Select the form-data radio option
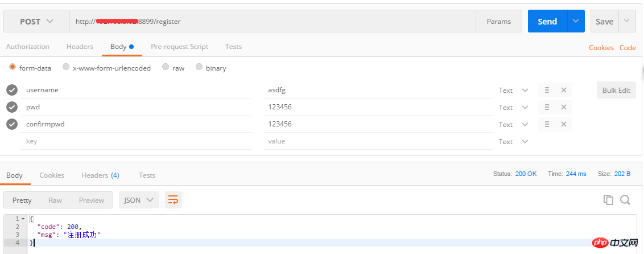Screen dimensions: 644x254 [x=13, y=67]
